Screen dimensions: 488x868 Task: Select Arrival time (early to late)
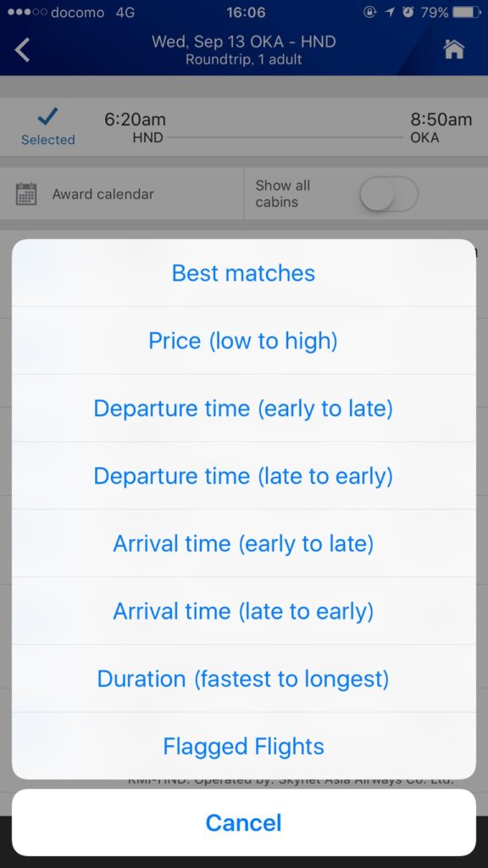[243, 543]
